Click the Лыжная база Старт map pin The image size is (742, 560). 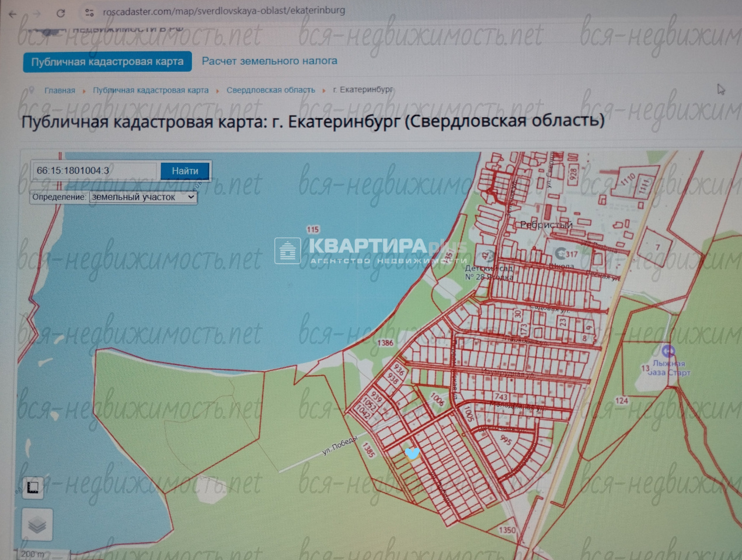click(668, 351)
